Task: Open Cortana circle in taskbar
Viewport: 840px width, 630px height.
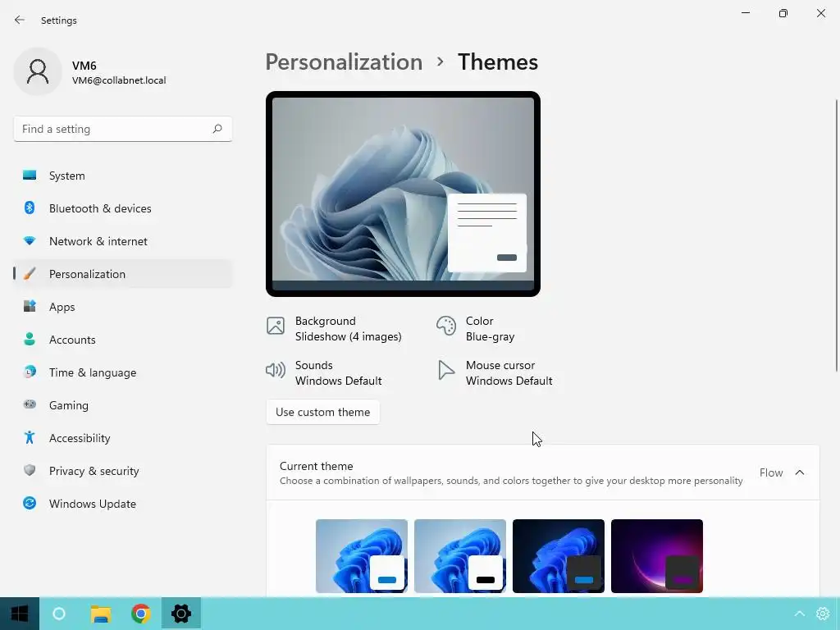Action: point(59,614)
